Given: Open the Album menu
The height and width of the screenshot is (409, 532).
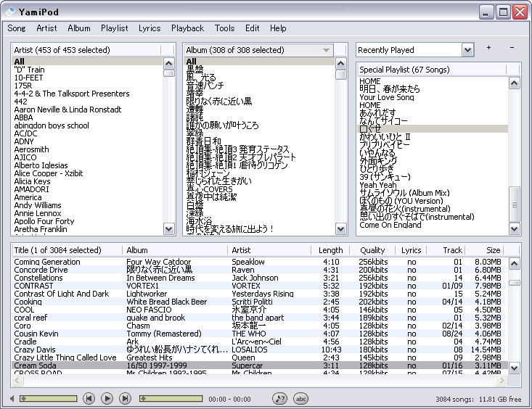Looking at the screenshot, I should 79,28.
